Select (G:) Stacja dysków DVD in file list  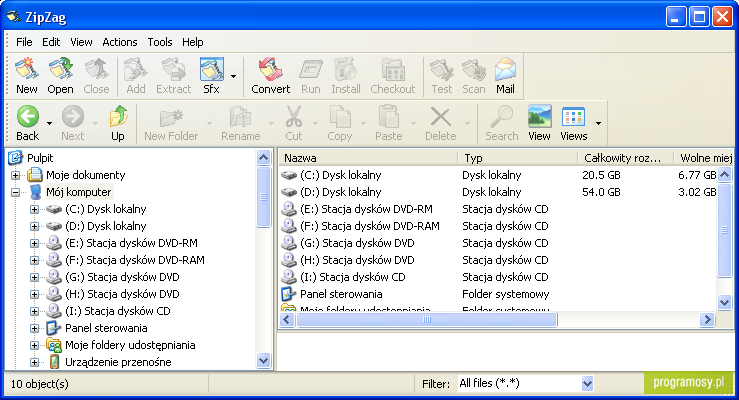point(357,243)
